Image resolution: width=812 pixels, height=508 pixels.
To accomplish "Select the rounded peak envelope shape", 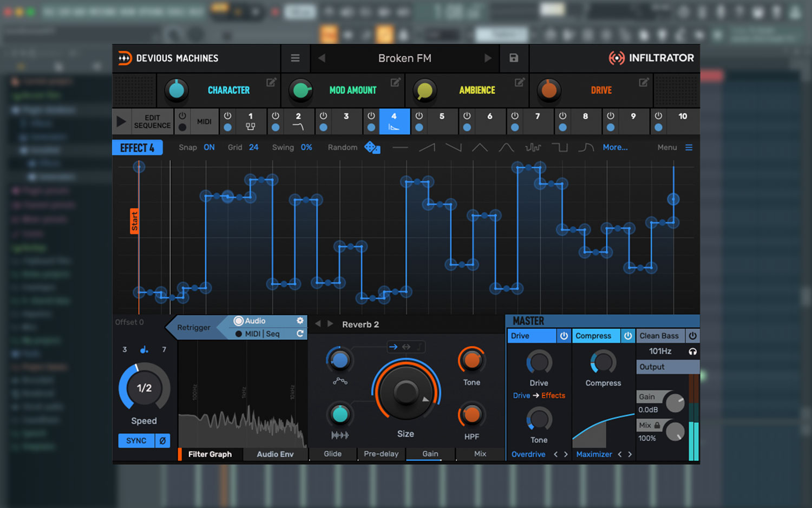I will click(x=506, y=147).
